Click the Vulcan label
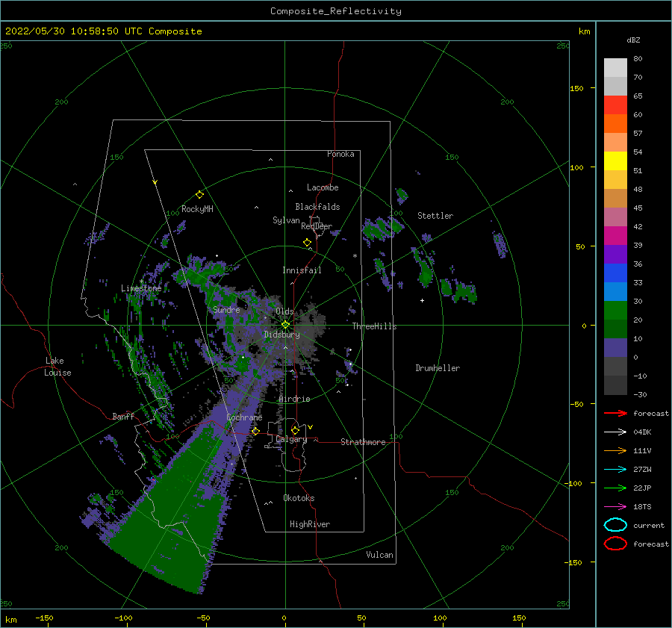The width and height of the screenshot is (672, 628). (380, 555)
